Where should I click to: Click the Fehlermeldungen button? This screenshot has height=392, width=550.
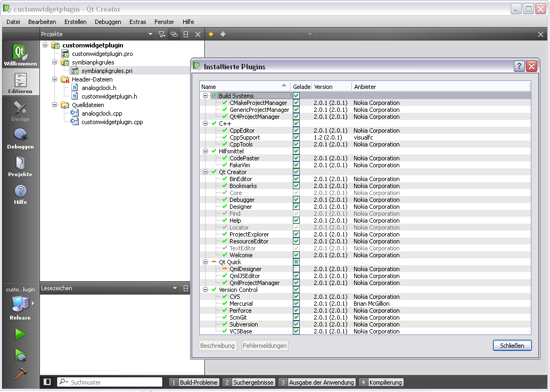coord(265,346)
